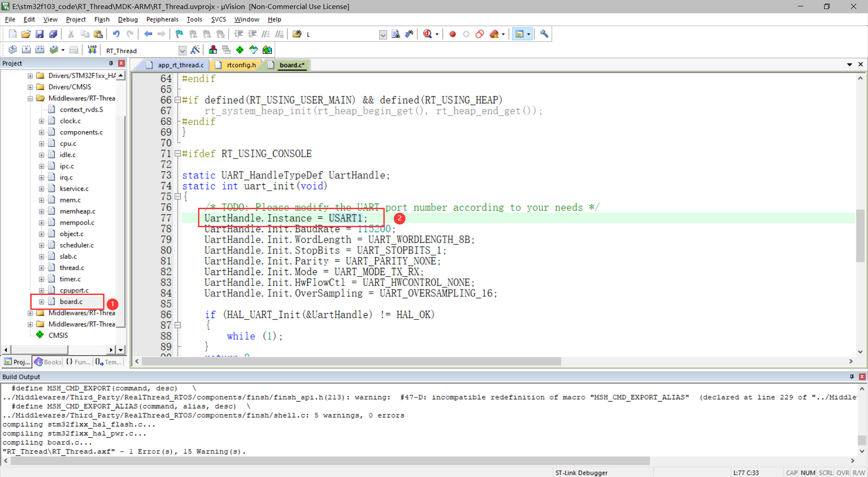Collapse the #ifdef fold at line 71

[x=178, y=154]
